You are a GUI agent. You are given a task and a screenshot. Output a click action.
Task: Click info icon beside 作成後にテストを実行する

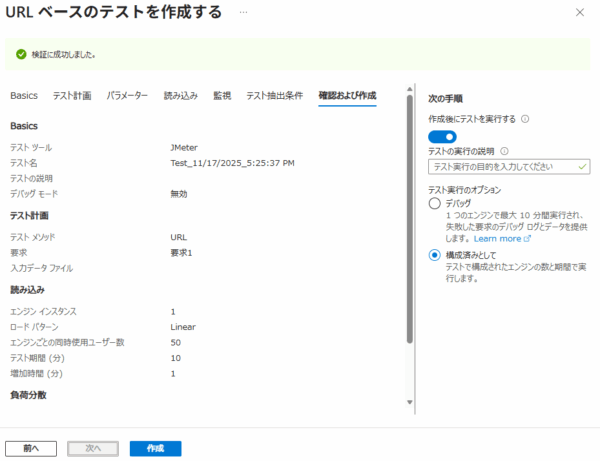pos(525,119)
